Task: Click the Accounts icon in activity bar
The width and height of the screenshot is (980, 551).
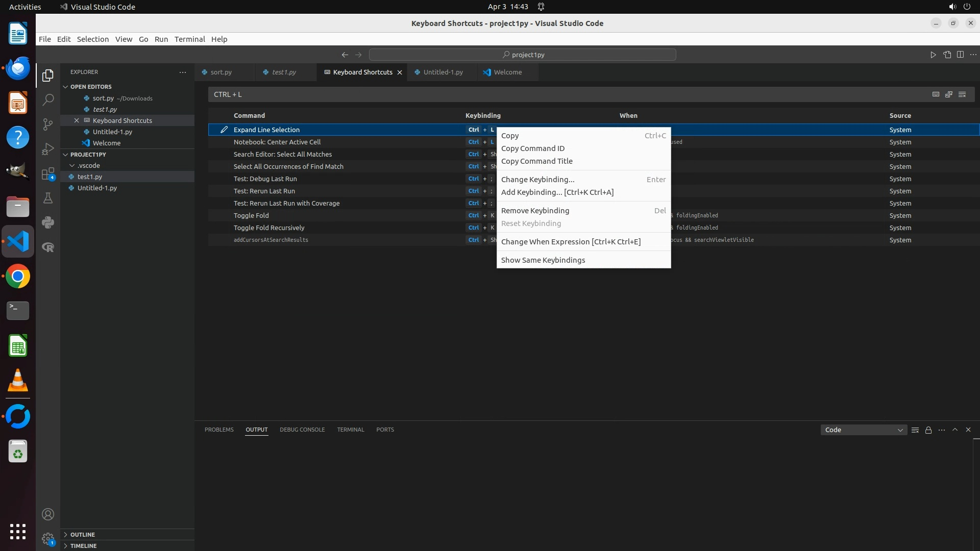Action: [x=48, y=514]
